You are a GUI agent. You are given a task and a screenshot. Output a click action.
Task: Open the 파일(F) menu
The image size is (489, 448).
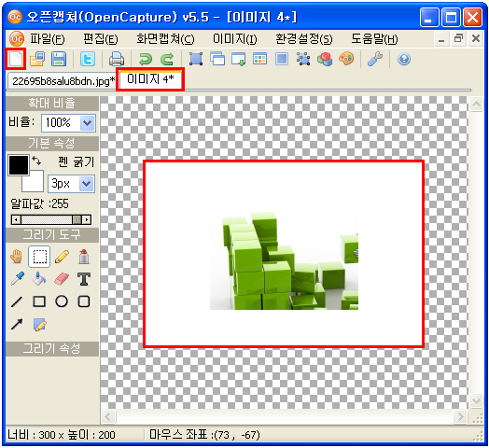tap(48, 39)
